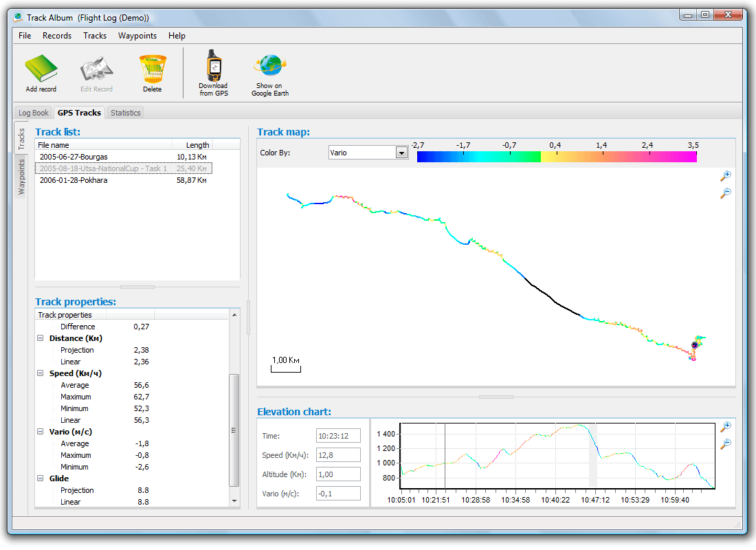Collapse the Speed (Км/ч) group
The image size is (756, 550).
41,373
